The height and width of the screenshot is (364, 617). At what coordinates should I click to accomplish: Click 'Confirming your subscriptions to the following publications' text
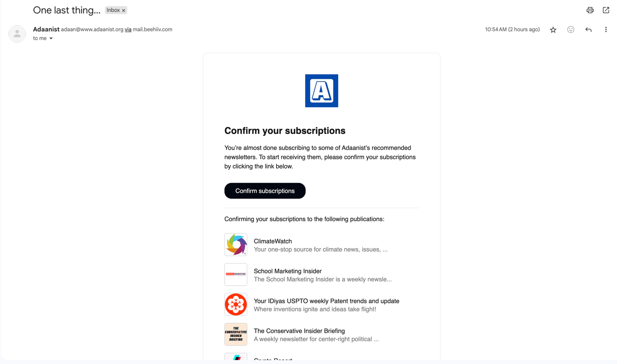click(x=304, y=219)
